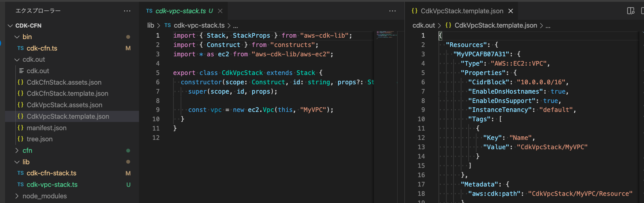Click the cdk-vpc-stack.ts breadcrumb segment
Screen dimensions: 644x203
[x=199, y=25]
